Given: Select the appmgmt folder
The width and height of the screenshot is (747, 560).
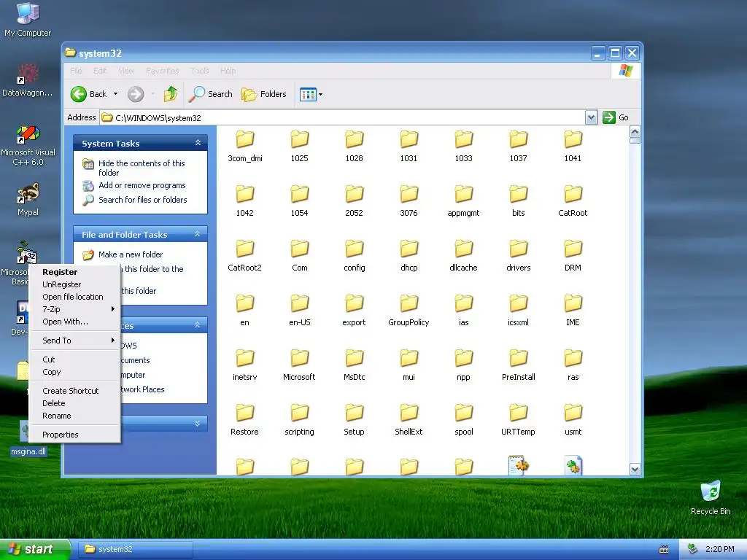Looking at the screenshot, I should pyautogui.click(x=463, y=201).
